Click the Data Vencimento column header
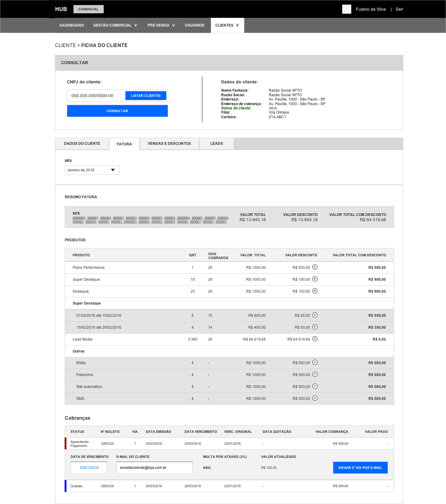Screen dimensions: 446x504 click(201, 432)
